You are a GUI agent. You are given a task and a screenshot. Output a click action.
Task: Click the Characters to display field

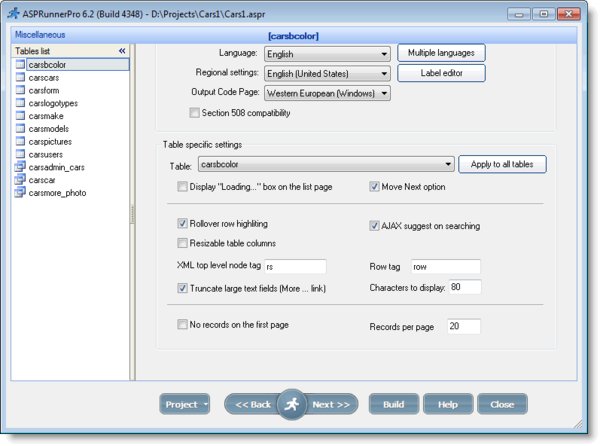465,287
